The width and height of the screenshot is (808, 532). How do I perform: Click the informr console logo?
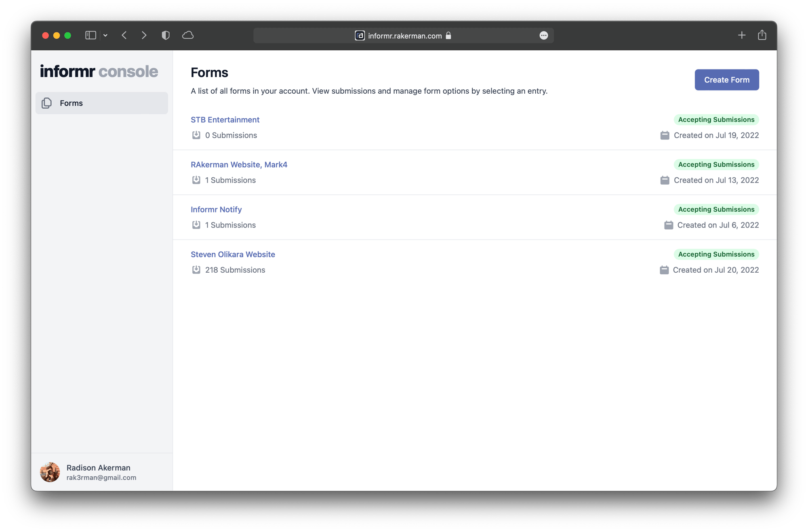[99, 71]
